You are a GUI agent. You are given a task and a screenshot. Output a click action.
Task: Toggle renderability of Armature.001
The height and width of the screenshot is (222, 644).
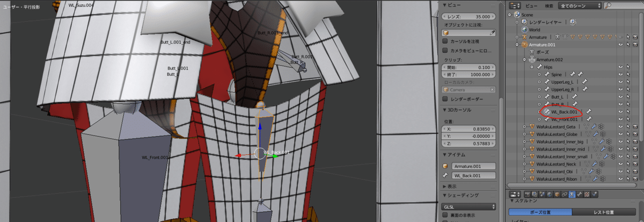[x=636, y=45]
